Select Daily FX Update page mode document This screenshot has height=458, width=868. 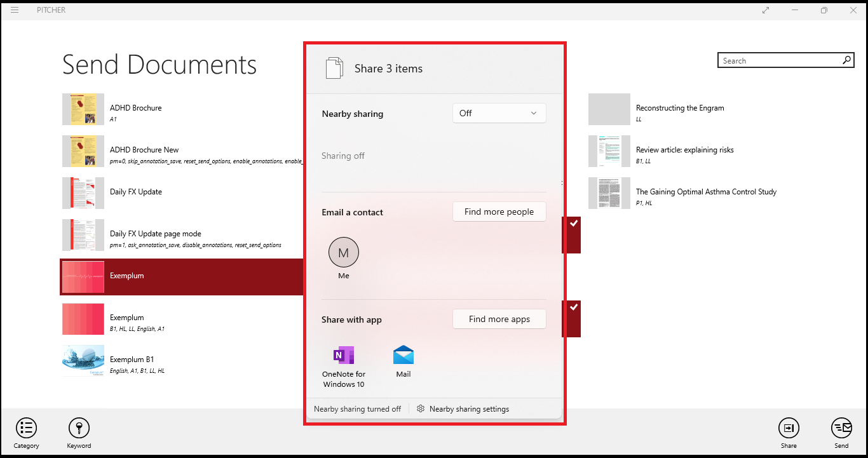click(x=155, y=235)
